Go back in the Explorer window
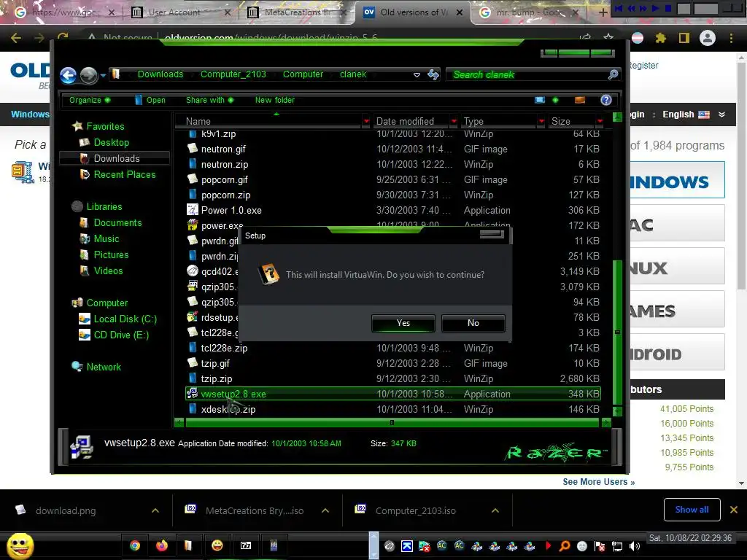 click(x=68, y=75)
